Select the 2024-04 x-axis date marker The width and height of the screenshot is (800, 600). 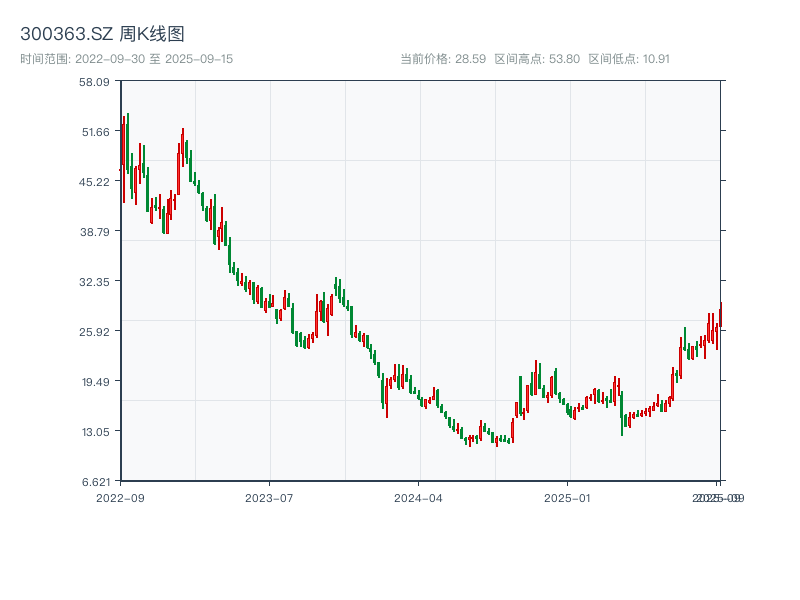tap(419, 497)
